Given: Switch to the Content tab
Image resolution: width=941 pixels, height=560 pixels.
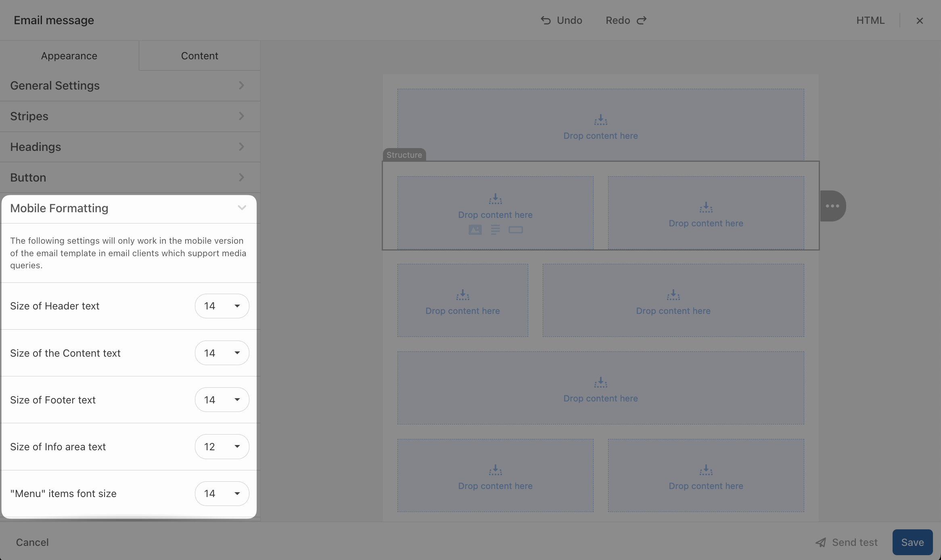Looking at the screenshot, I should click(199, 56).
